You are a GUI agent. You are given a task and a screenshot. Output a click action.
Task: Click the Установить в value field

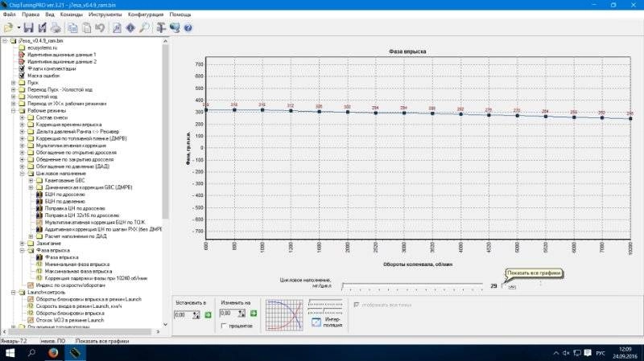point(183,314)
